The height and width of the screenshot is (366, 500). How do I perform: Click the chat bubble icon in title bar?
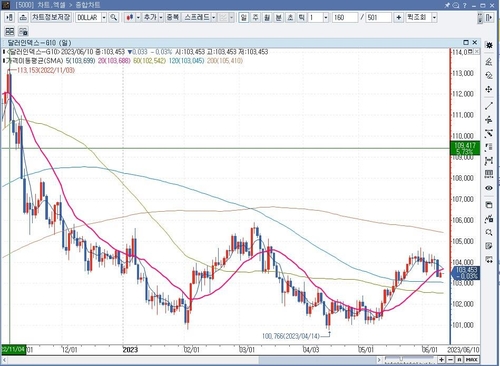point(456,5)
